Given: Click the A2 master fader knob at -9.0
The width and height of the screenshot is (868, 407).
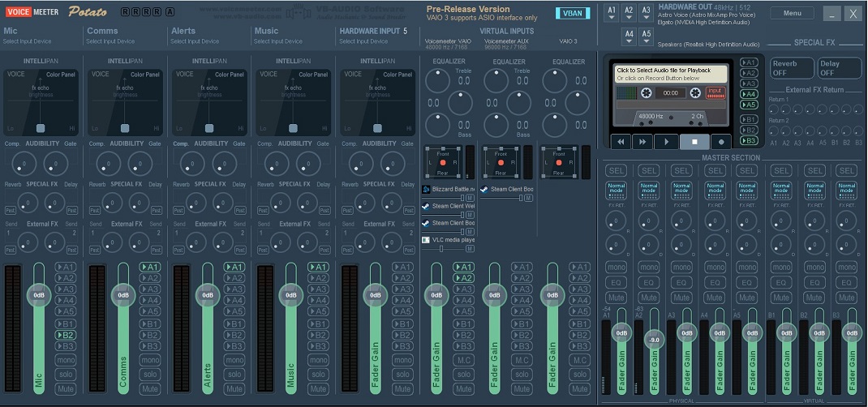Looking at the screenshot, I should coord(655,340).
